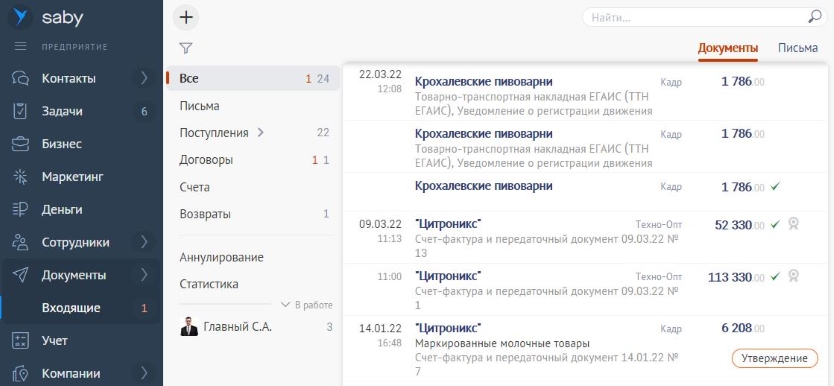Click the Saby bird logo
The image size is (834, 386).
[21, 18]
